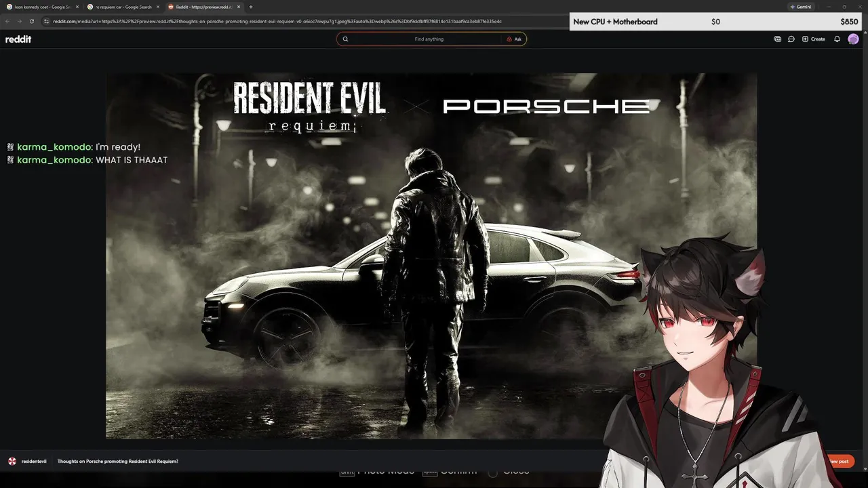
Task: Open the Reddit chat icon
Action: click(x=791, y=39)
